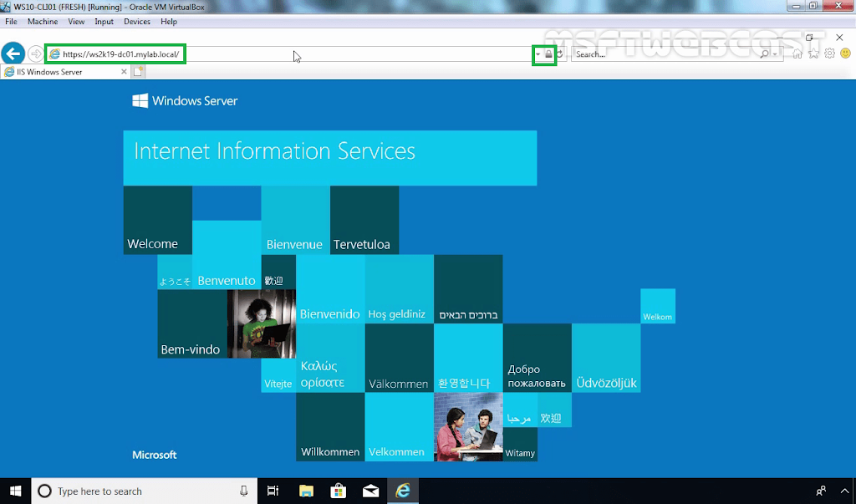Open the Tools gear icon

tap(830, 53)
